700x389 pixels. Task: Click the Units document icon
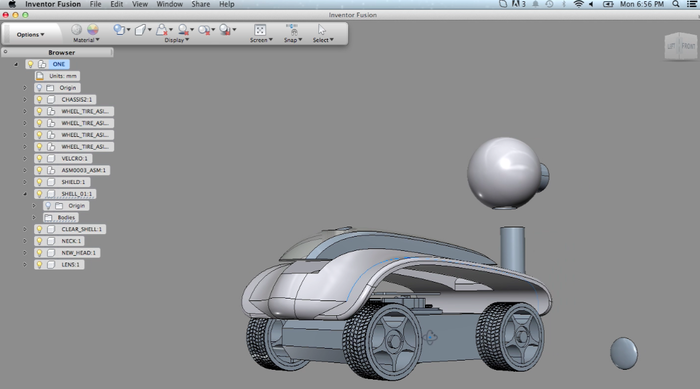click(40, 76)
